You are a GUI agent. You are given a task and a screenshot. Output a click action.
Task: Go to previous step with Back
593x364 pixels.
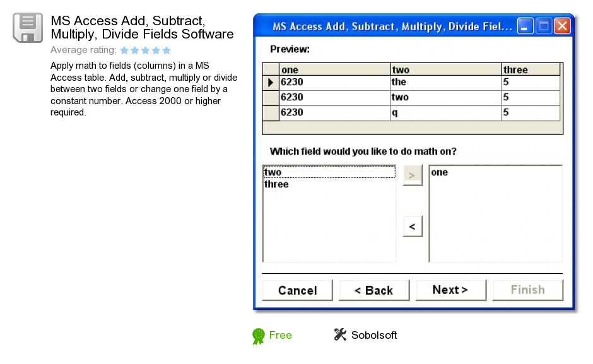(x=374, y=290)
